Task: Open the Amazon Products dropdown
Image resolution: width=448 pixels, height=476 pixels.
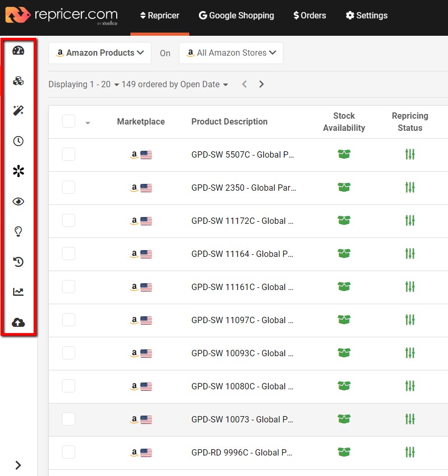Action: pos(100,53)
